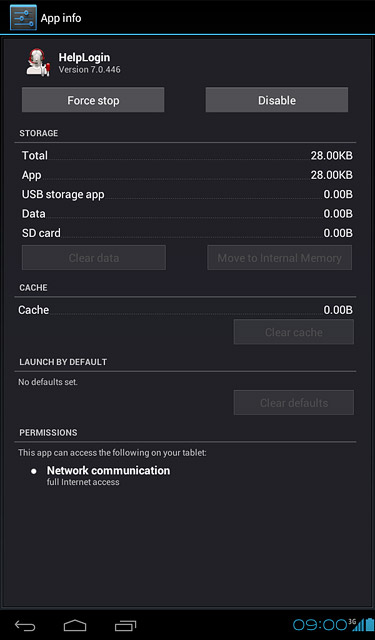Click the Clear data button
This screenshot has width=375, height=640.
coord(94,258)
